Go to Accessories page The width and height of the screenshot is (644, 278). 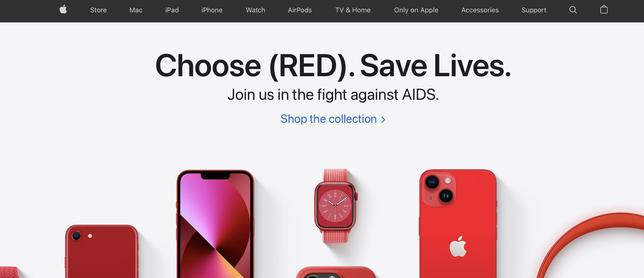480,10
